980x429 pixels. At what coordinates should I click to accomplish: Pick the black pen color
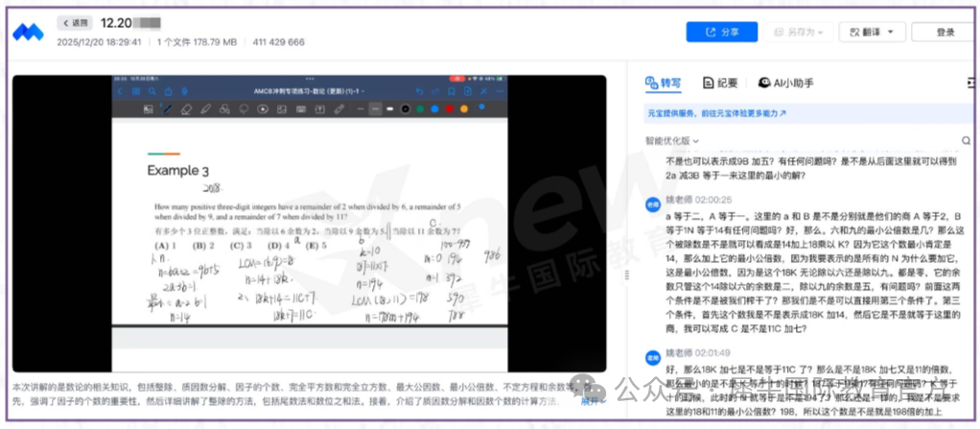point(405,108)
